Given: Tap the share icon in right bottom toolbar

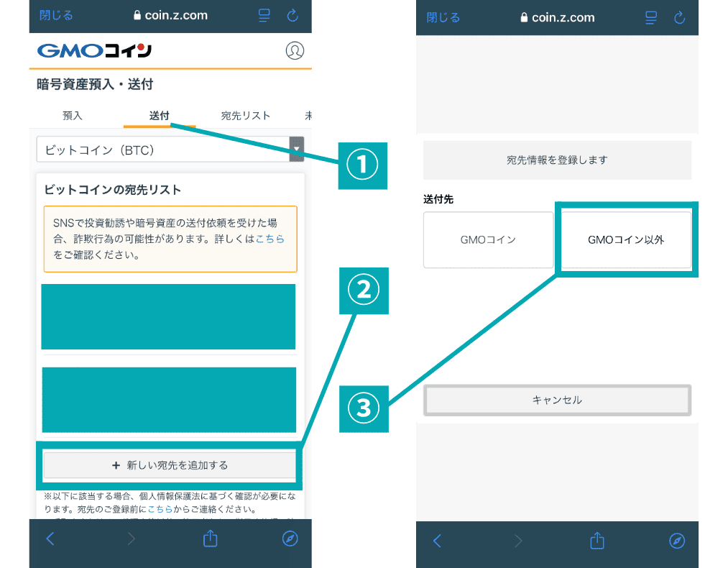Looking at the screenshot, I should click(597, 541).
